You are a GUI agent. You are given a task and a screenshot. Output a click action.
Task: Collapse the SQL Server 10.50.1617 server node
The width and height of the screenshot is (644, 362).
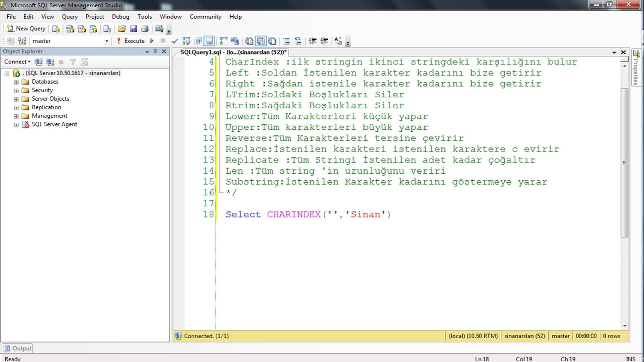pyautogui.click(x=7, y=73)
